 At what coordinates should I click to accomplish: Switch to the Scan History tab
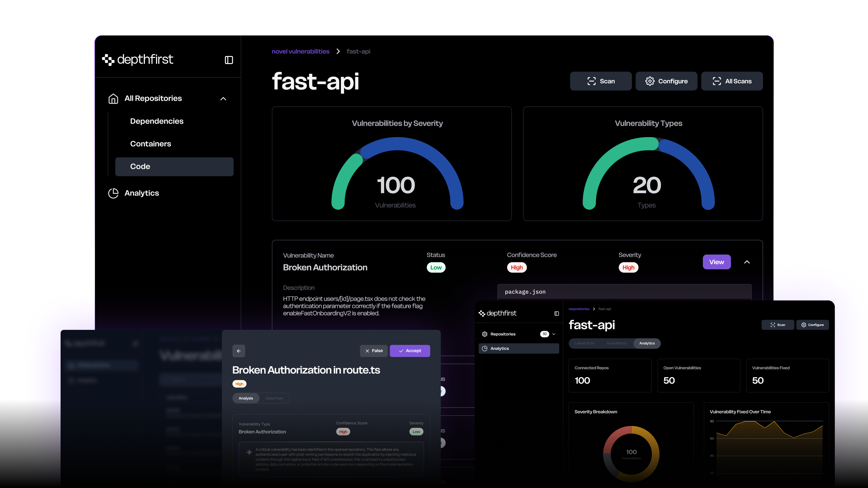617,343
